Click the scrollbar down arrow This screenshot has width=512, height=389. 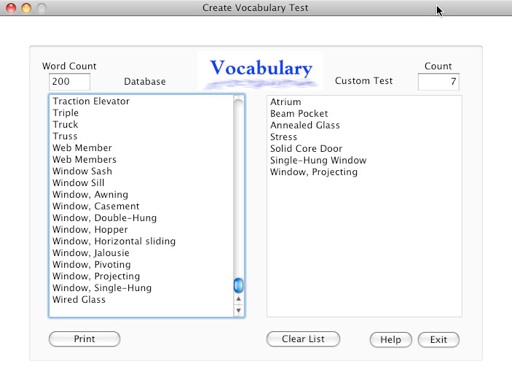click(x=238, y=311)
